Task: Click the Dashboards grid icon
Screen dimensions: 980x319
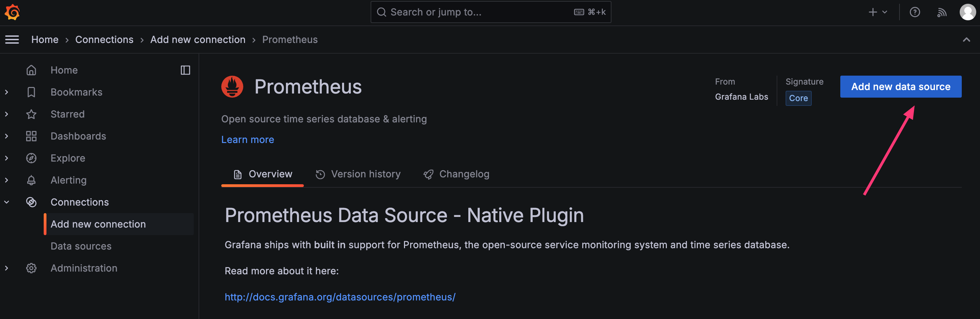Action: coord(31,136)
